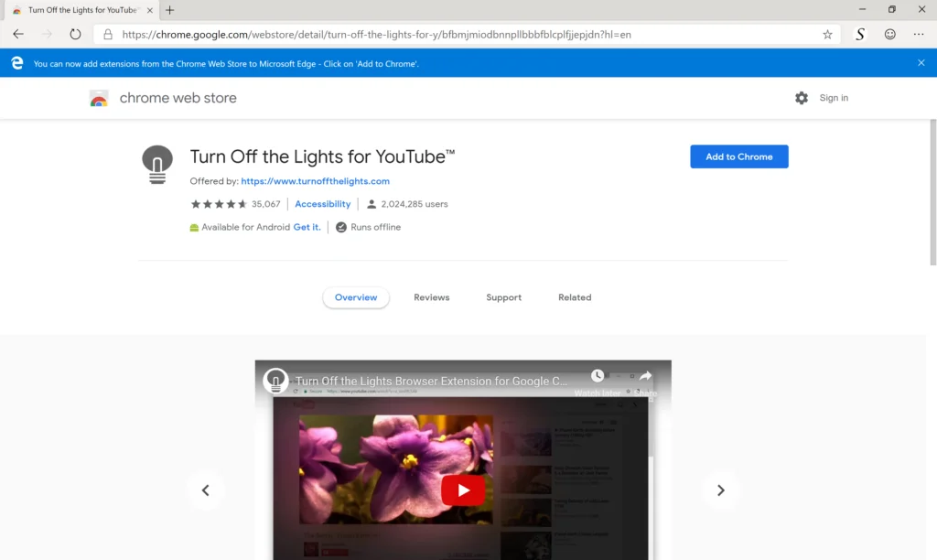
Task: Click the Runs offline checkmark icon
Action: (x=341, y=227)
